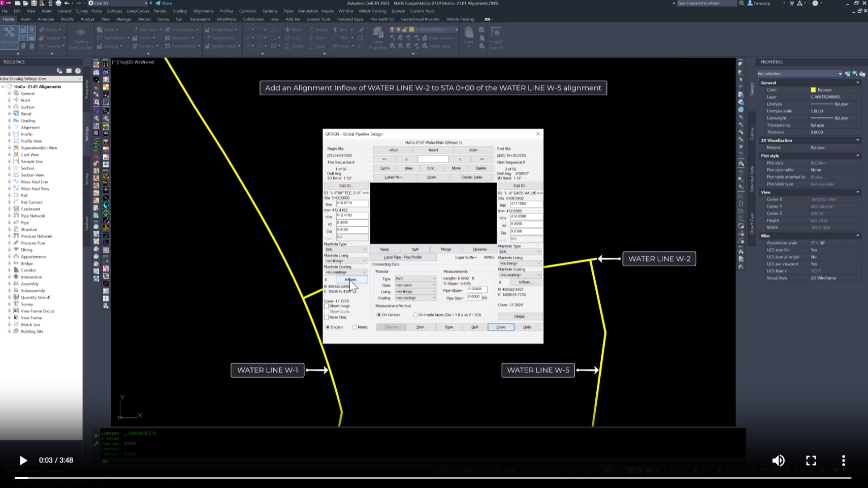Open the left Manhole Lining dropdown
868x488 pixels.
coord(346,261)
